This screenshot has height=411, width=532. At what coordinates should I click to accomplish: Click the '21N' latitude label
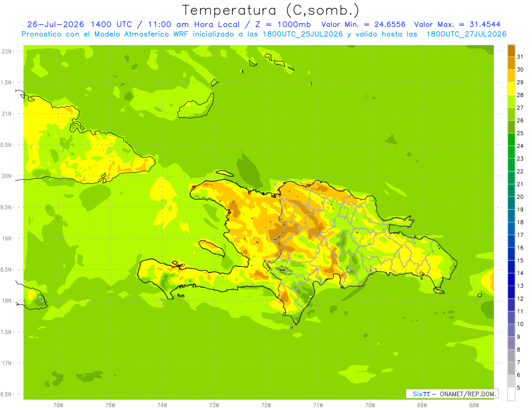point(7,114)
